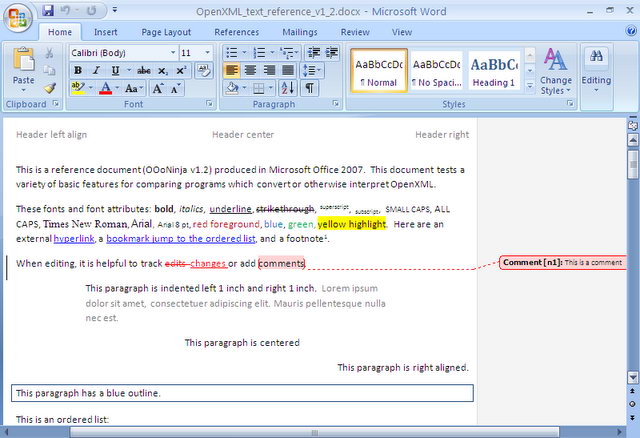Open Styles pane launcher
Image resolution: width=640 pixels, height=438 pixels.
click(570, 104)
